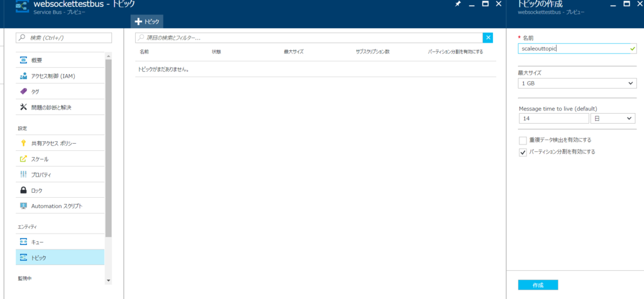Image resolution: width=644 pixels, height=299 pixels.
Task: Click the sidebar scrollbar down arrow
Action: (x=108, y=280)
